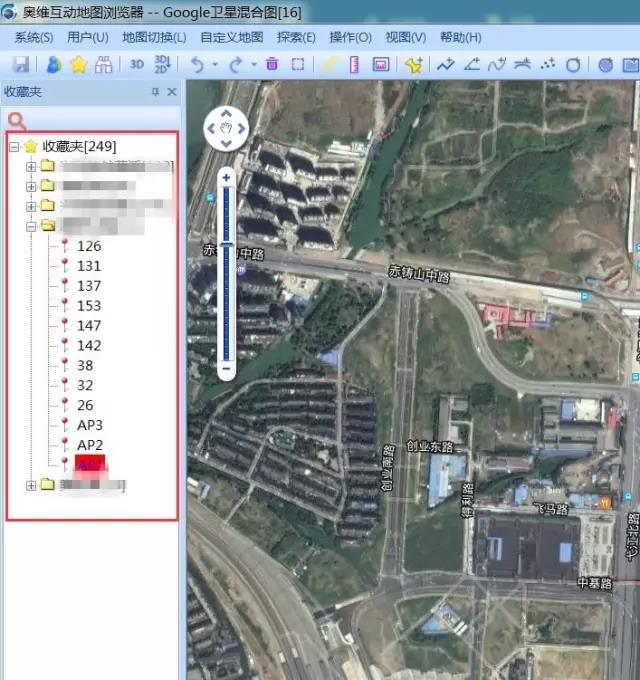Click the magnifier search icon in favorites panel
The height and width of the screenshot is (680, 640).
tap(17, 121)
